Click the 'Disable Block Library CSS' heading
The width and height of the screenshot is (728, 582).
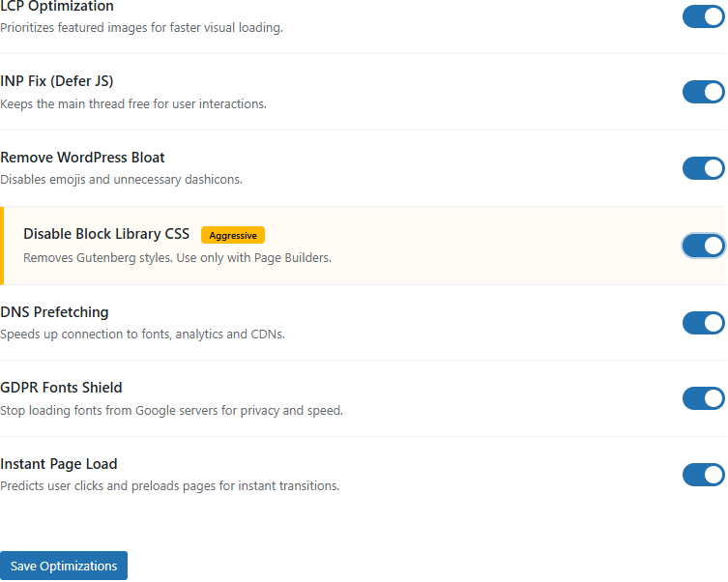click(x=106, y=233)
